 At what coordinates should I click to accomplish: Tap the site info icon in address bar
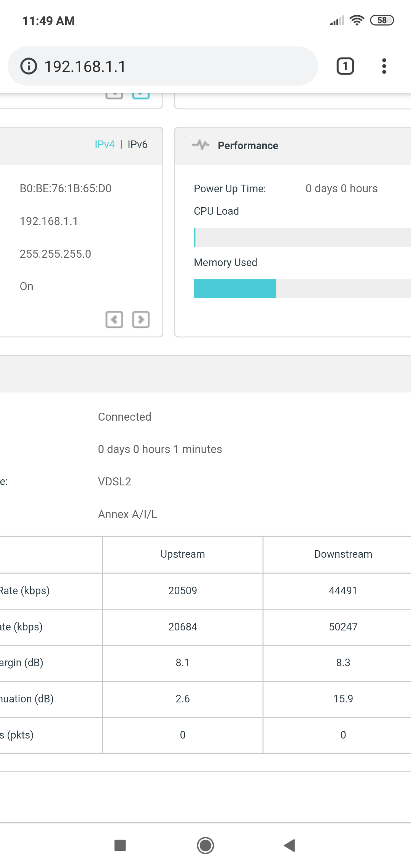click(29, 66)
